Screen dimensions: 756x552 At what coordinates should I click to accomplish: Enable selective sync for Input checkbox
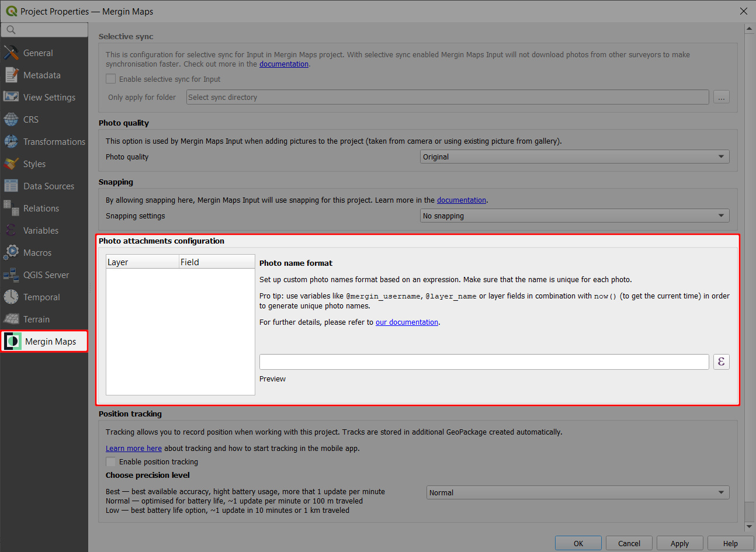pos(111,79)
